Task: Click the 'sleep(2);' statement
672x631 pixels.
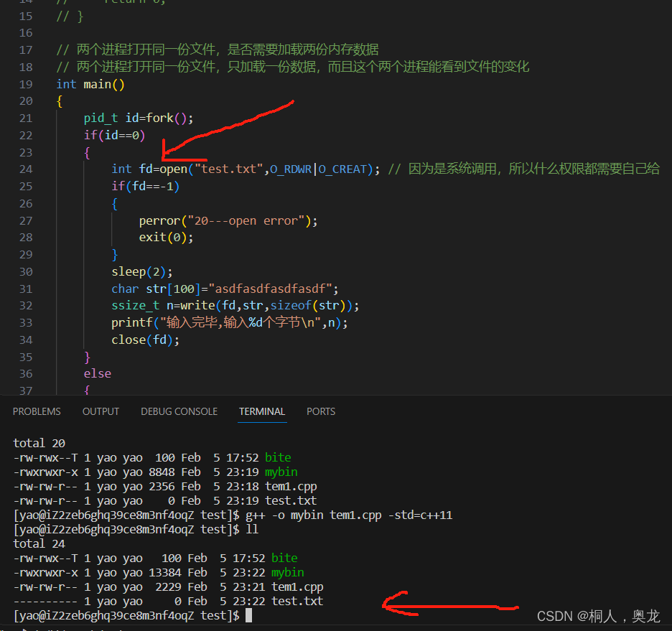Action: [x=142, y=271]
